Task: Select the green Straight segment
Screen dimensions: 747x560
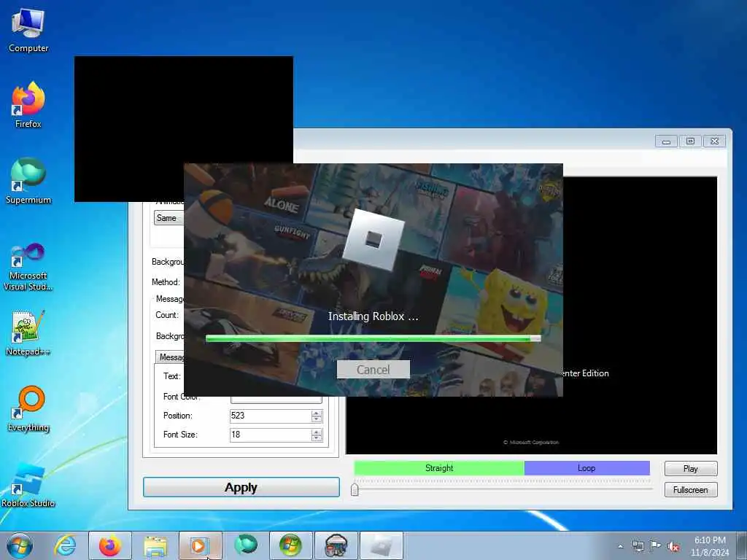Action: [438, 468]
